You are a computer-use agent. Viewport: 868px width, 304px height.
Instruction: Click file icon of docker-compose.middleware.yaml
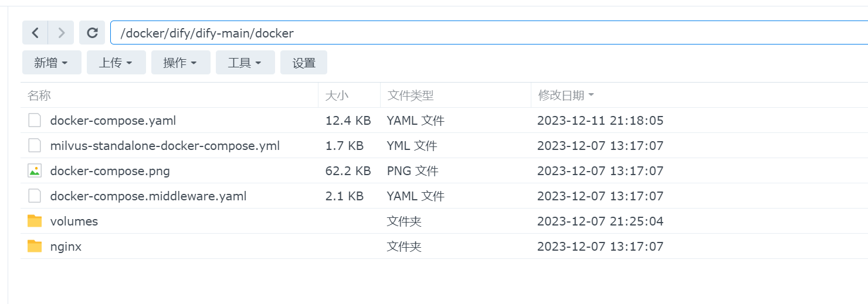35,196
